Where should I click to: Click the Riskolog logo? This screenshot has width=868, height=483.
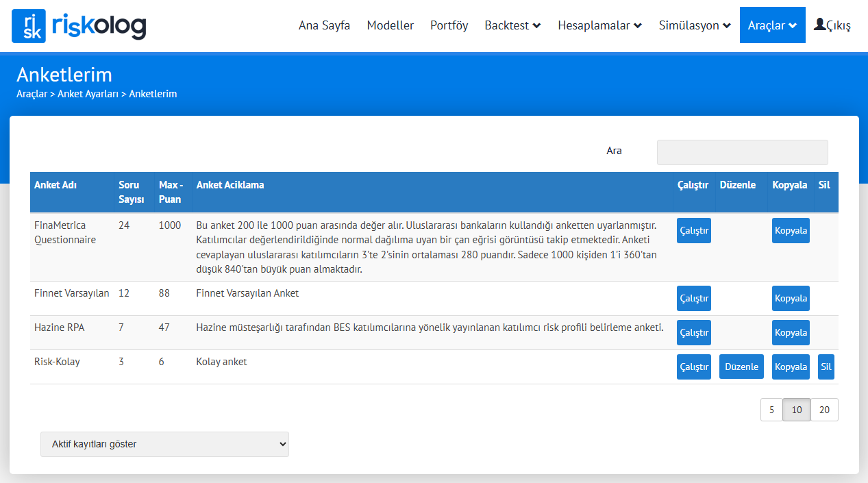point(79,26)
